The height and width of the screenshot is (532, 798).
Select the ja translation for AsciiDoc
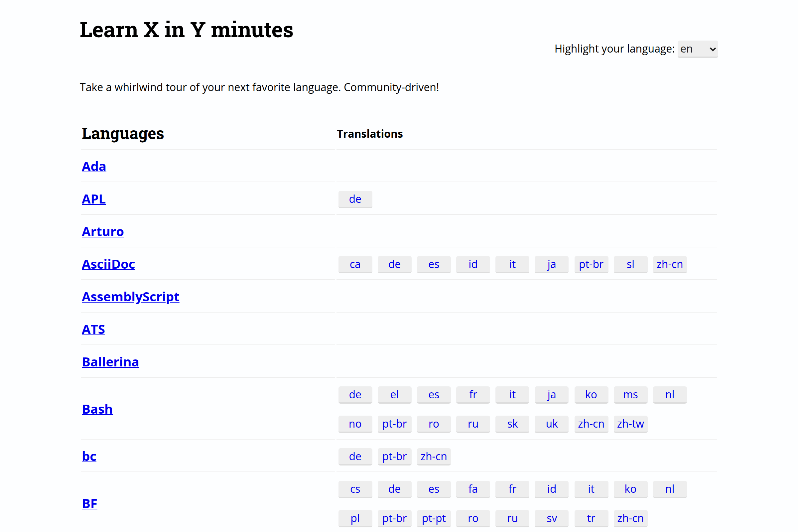[552, 264]
